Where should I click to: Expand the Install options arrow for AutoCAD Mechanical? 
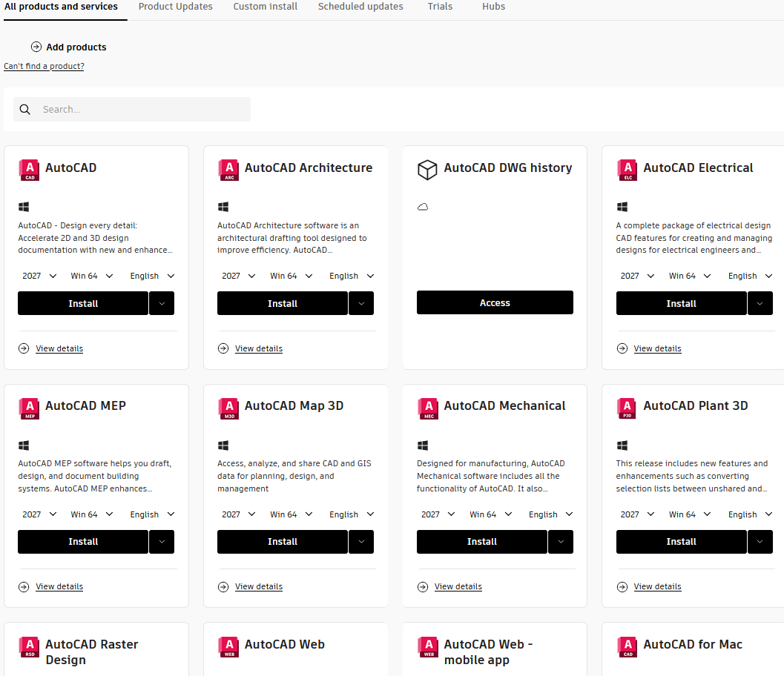(x=561, y=542)
